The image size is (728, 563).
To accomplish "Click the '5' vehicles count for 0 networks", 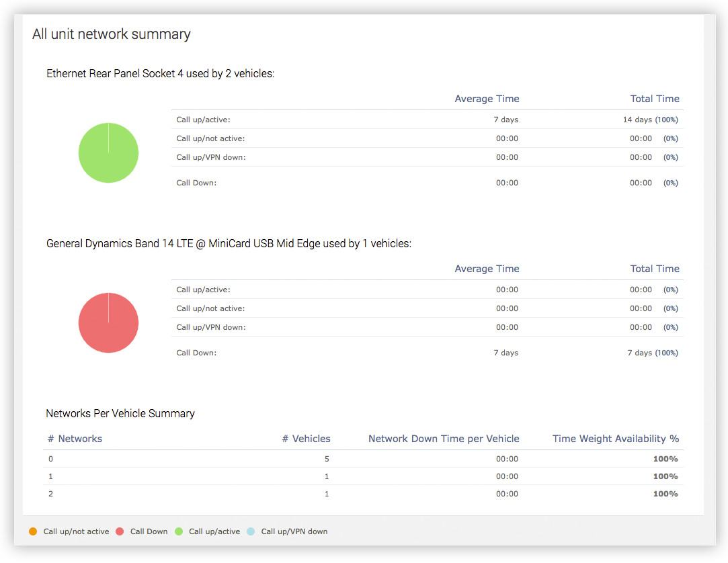I will [x=327, y=459].
